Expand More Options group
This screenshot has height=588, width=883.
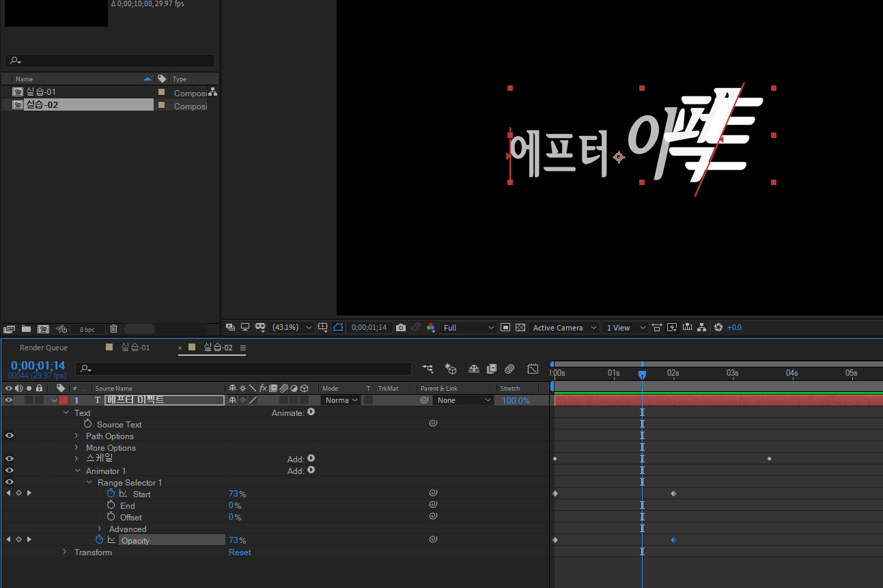[x=76, y=447]
